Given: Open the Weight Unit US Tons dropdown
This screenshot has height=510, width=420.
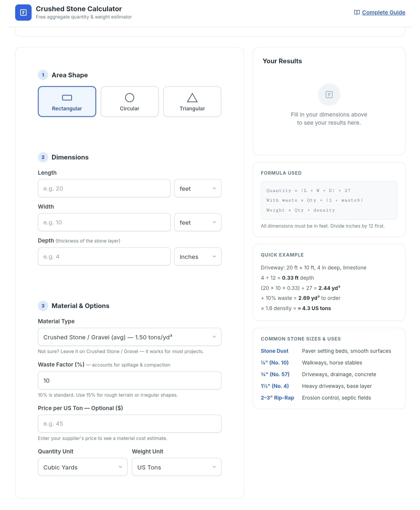Looking at the screenshot, I should [176, 467].
